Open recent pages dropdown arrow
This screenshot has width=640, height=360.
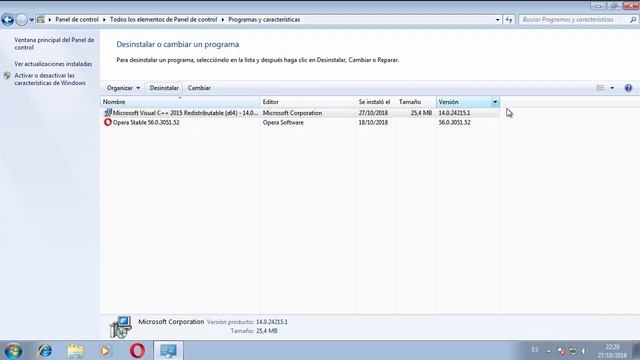coord(31,20)
